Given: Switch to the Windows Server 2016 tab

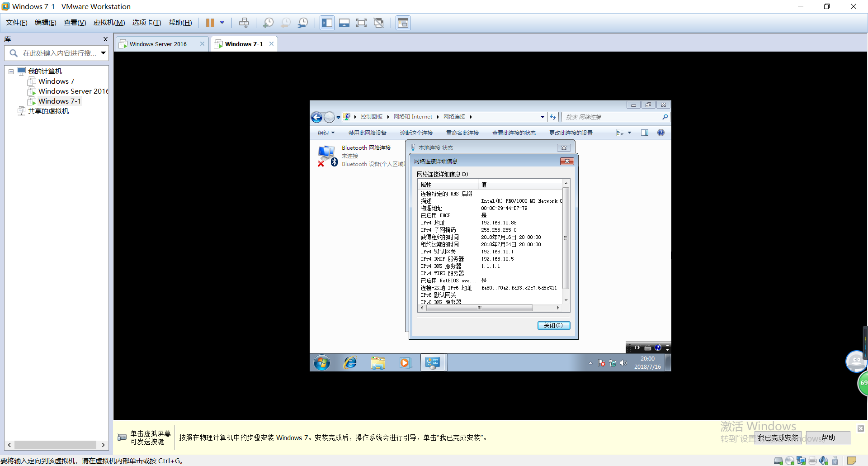Looking at the screenshot, I should click(158, 44).
